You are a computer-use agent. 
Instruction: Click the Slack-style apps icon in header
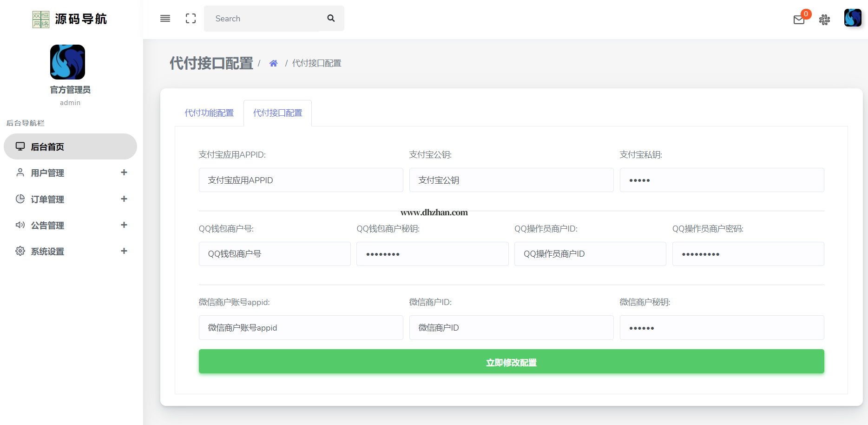click(824, 20)
